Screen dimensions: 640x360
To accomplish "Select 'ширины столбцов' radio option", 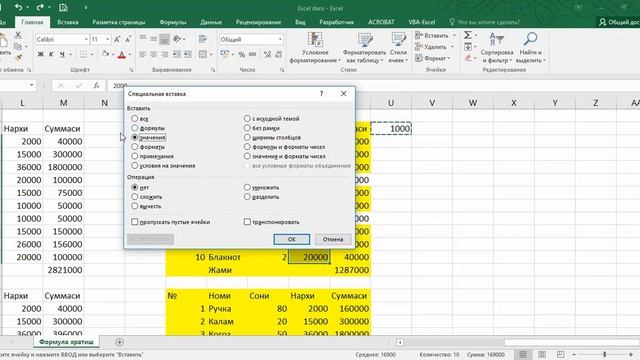I will (247, 137).
